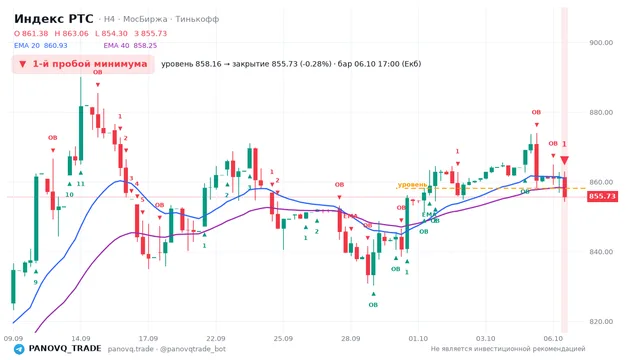Open the panovq.trade · @panovqtrade_bot link text
This screenshot has width=640, height=360.
(167, 349)
